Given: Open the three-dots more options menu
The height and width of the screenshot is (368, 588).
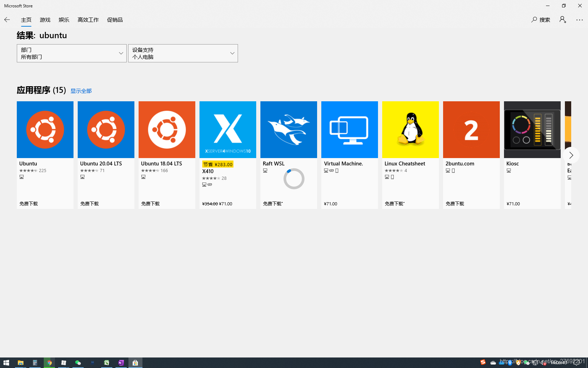Looking at the screenshot, I should coord(580,20).
